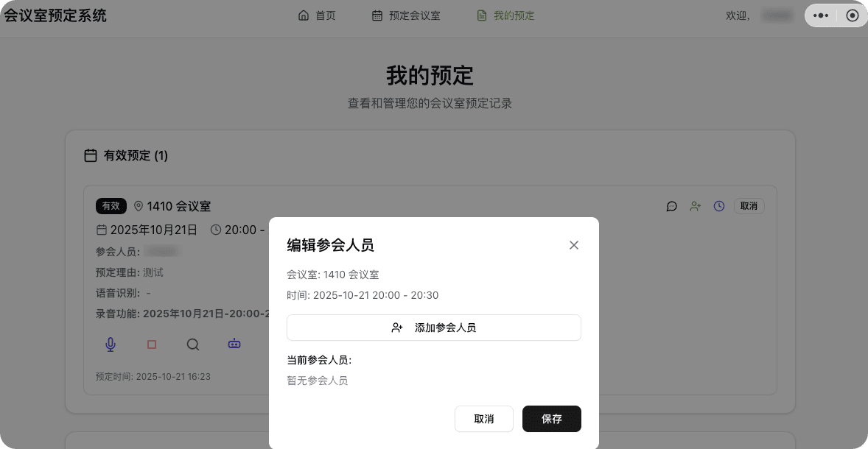Open the 首页 navigation tab

tap(317, 15)
